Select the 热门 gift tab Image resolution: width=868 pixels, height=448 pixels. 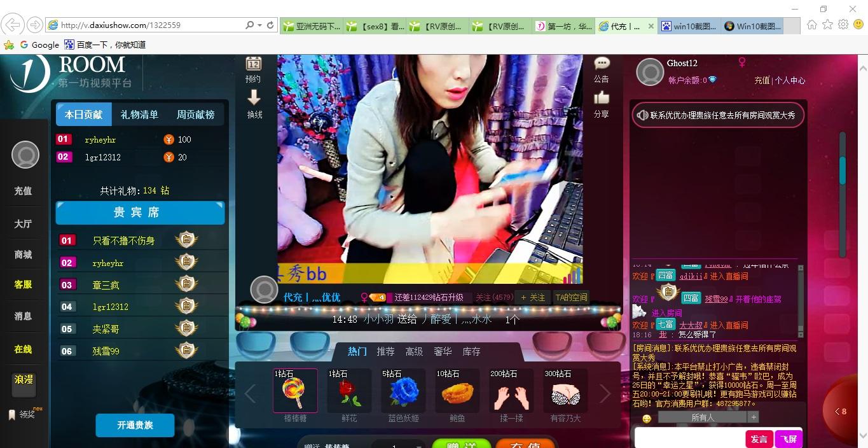(x=357, y=351)
